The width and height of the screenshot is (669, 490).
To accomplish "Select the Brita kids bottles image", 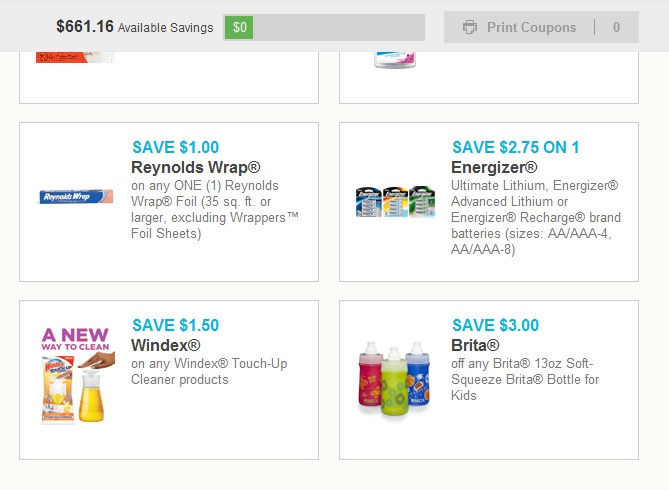I will 395,379.
